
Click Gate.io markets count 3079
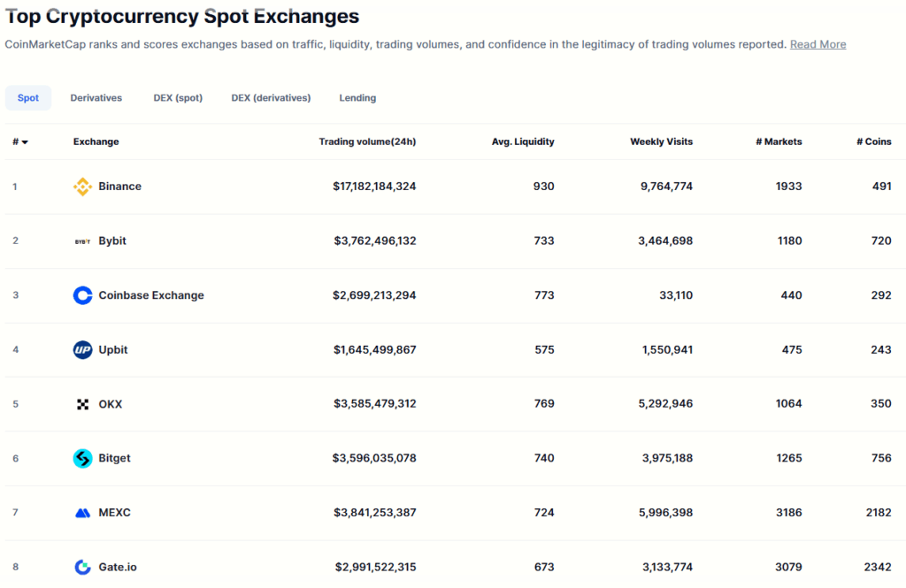coord(788,567)
